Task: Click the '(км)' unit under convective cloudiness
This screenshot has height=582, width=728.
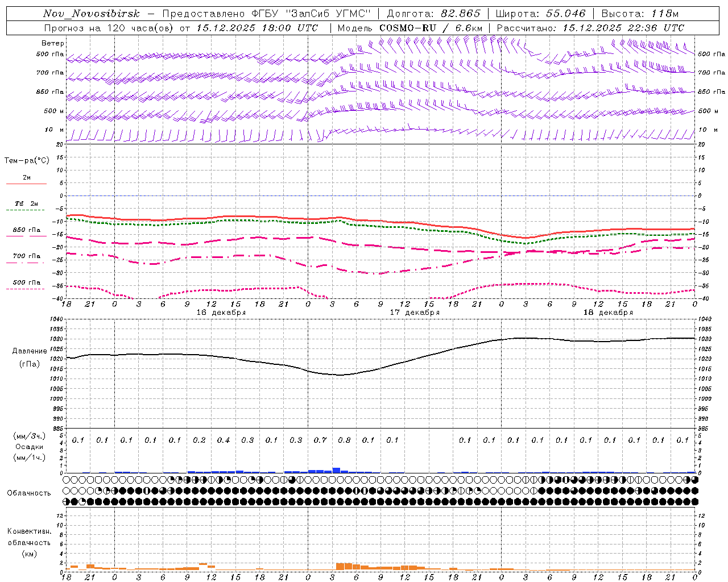Action: (x=30, y=554)
